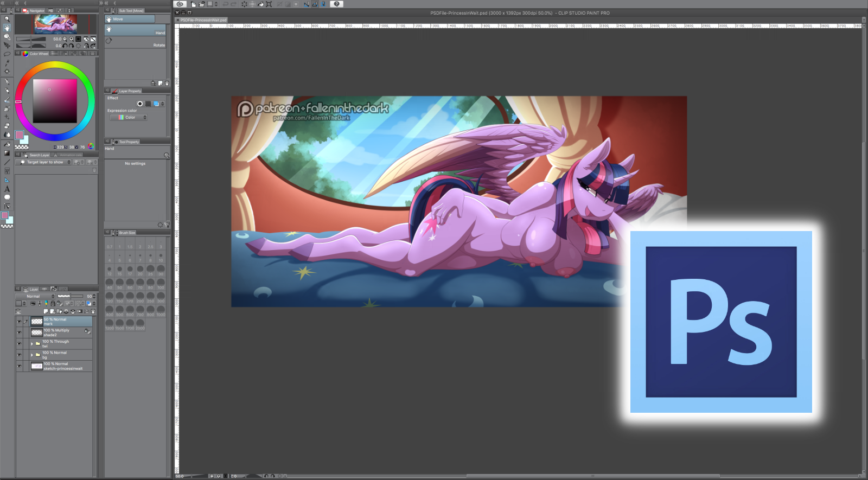
Task: Pick the 2000 brush size preset
Action: 140,324
